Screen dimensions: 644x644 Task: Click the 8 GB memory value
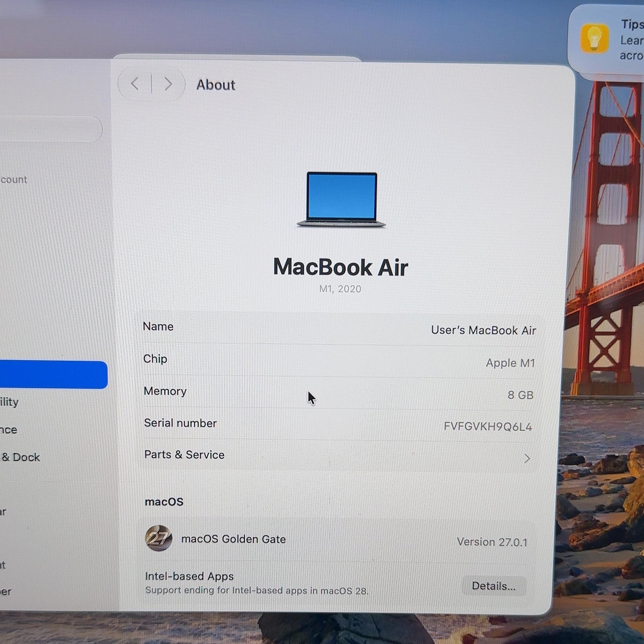[521, 395]
